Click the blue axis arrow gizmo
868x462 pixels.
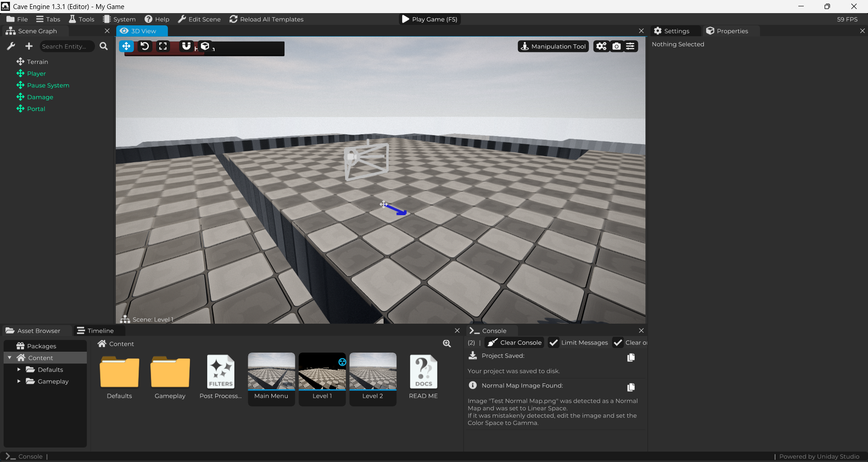[397, 210]
